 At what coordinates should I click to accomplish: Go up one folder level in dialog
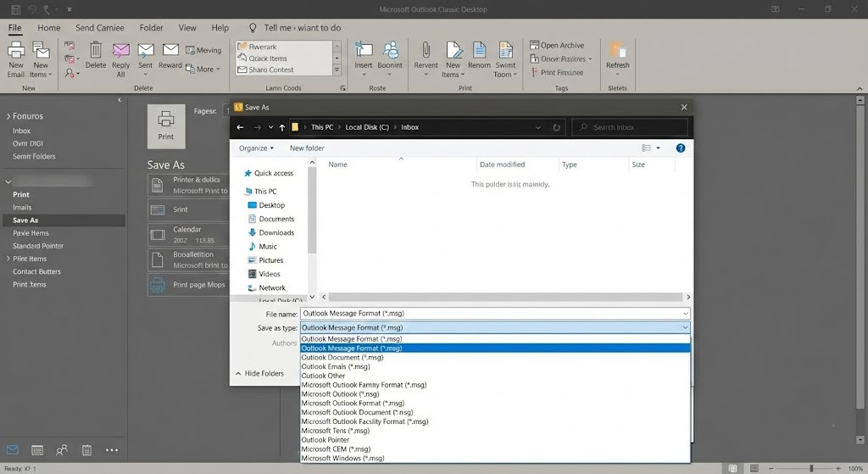coord(281,127)
